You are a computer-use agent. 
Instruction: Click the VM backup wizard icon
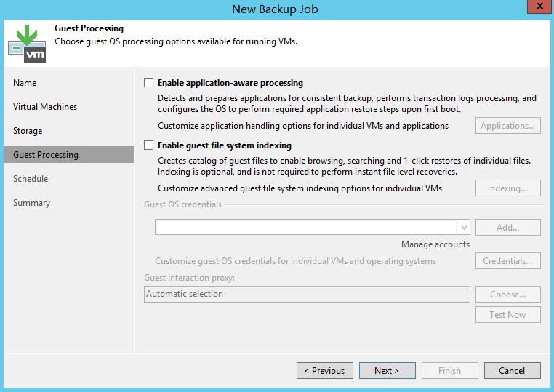(27, 43)
